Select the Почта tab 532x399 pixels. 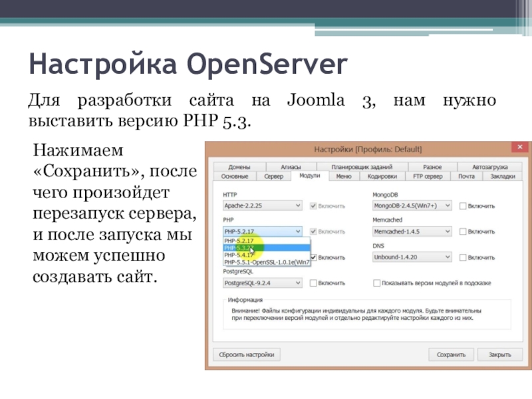coord(466,176)
